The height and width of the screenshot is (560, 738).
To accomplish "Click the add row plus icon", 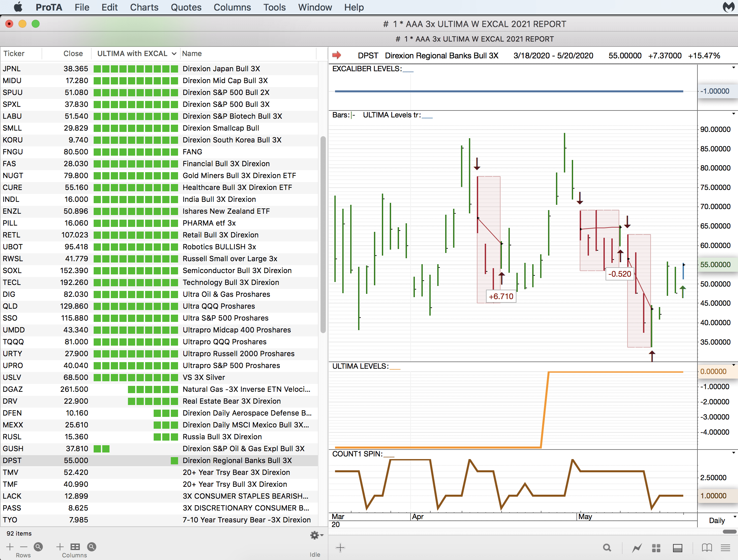I will 10,547.
